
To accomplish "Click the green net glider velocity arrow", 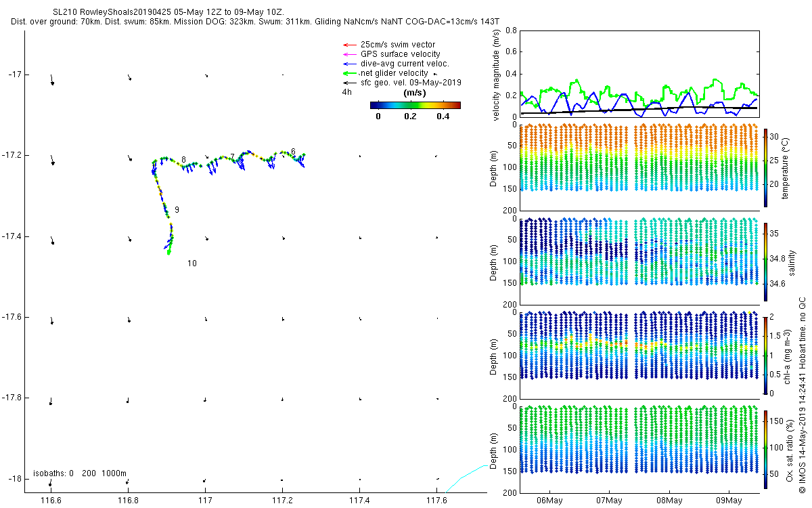I will (x=349, y=73).
